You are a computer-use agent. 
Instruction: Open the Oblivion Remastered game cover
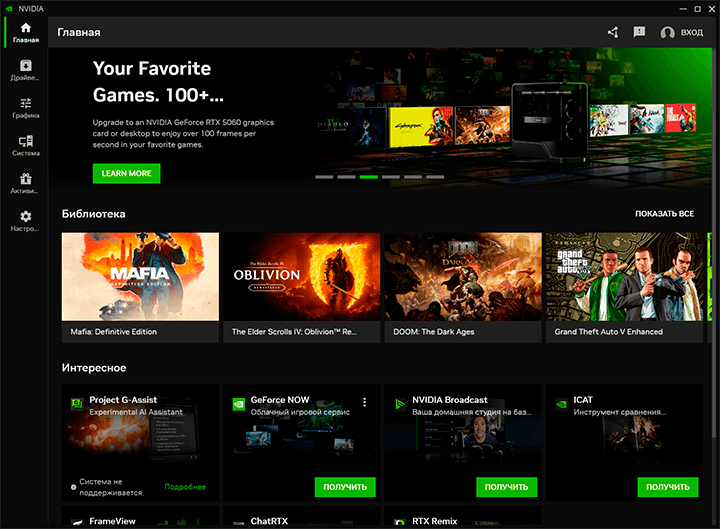[x=302, y=276]
